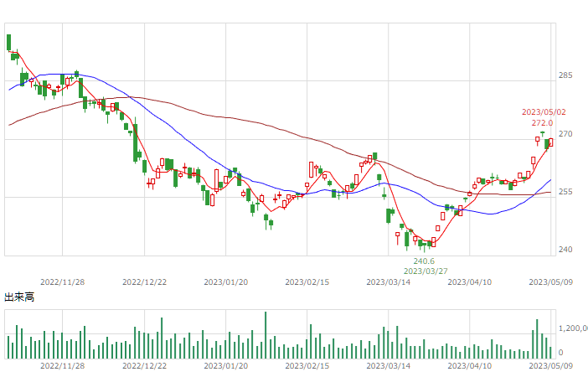
Task: Click the first green candlestick at chart start
Action: coord(9,43)
